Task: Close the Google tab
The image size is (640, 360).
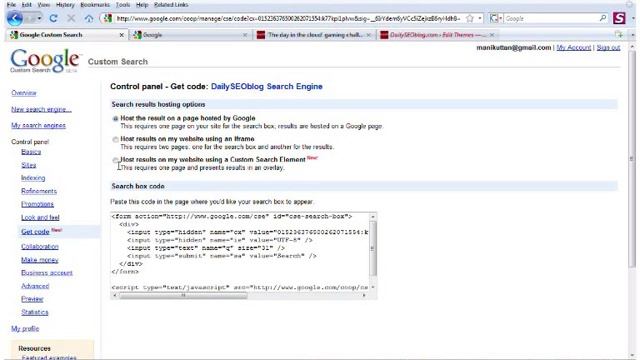Action: pyautogui.click(x=245, y=35)
